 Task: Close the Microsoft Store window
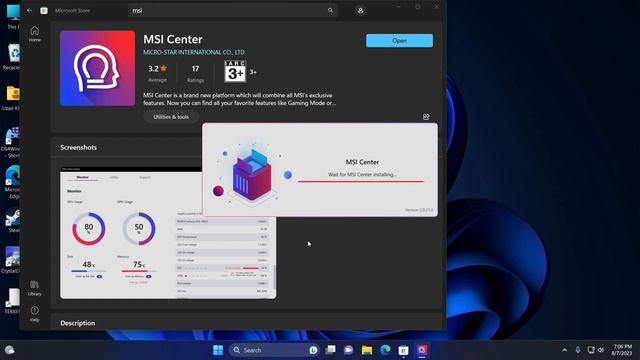(x=436, y=7)
